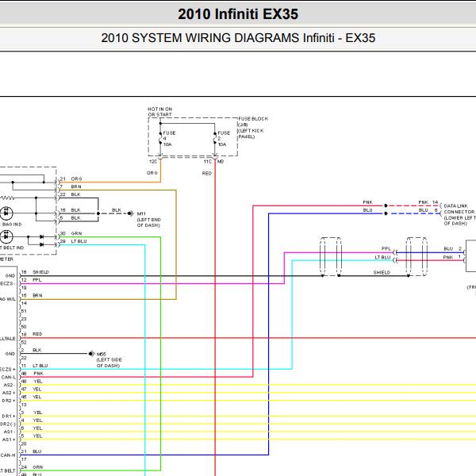The height and width of the screenshot is (476, 476).
Task: Select the 'FUSE 4 10A' fuse symbol
Action: [166, 138]
